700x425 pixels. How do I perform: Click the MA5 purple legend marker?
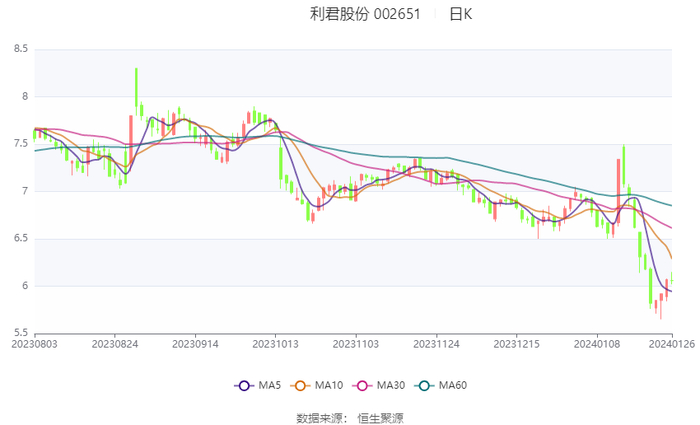pyautogui.click(x=245, y=386)
